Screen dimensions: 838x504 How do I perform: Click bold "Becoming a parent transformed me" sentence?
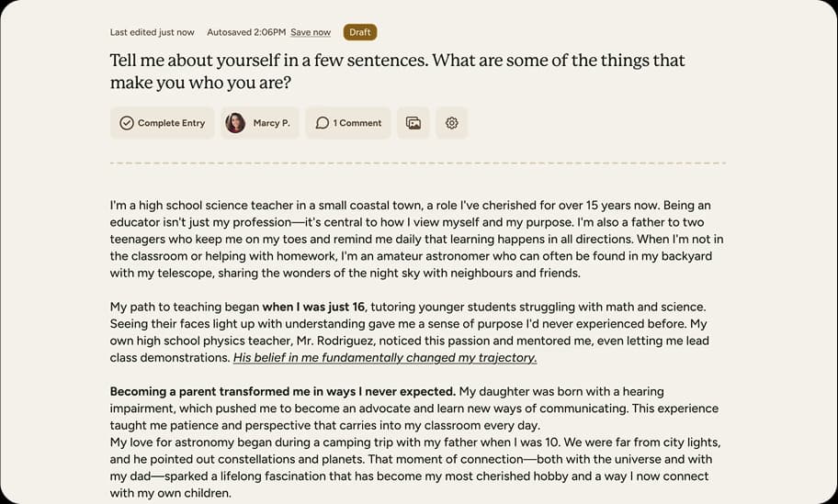click(x=282, y=391)
